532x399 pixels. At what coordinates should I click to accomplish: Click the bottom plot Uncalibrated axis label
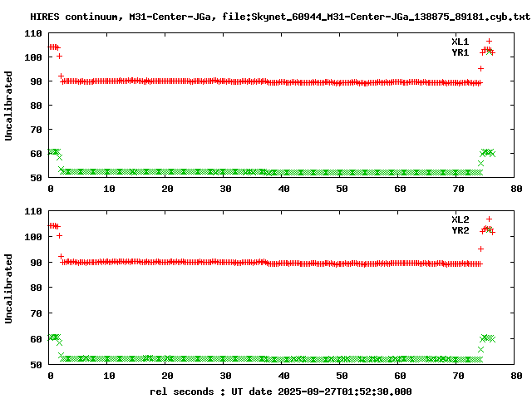(8, 288)
